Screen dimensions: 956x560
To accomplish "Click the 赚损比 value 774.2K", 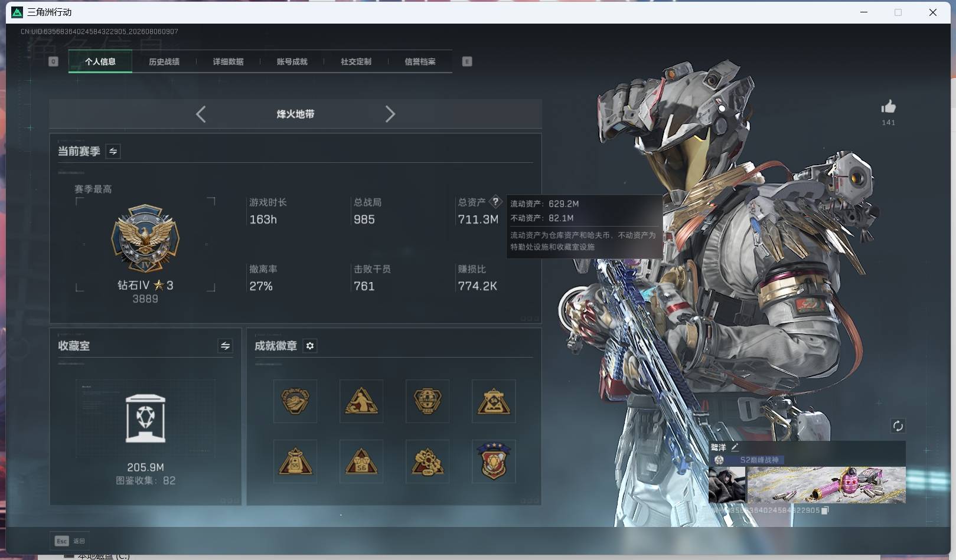I will point(478,286).
